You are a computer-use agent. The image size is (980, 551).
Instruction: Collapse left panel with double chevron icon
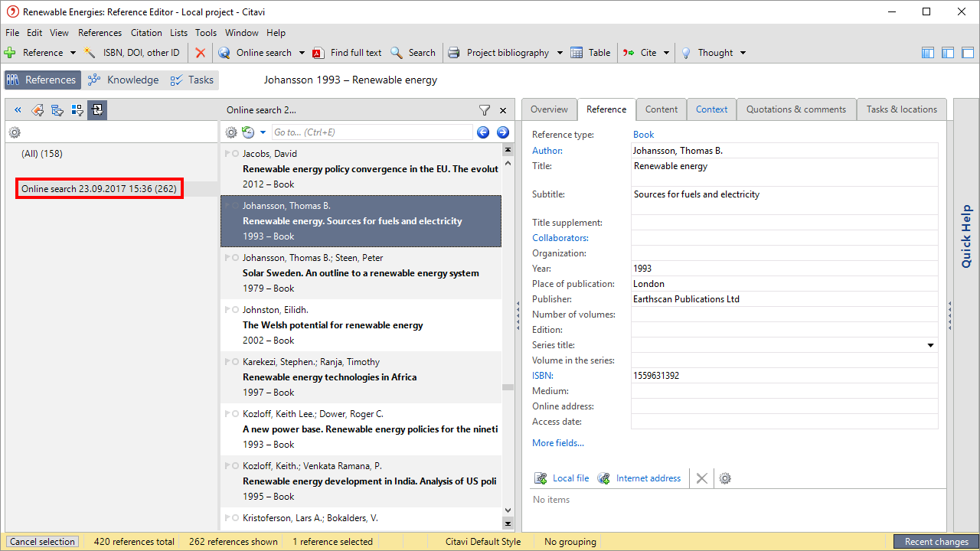[x=18, y=110]
